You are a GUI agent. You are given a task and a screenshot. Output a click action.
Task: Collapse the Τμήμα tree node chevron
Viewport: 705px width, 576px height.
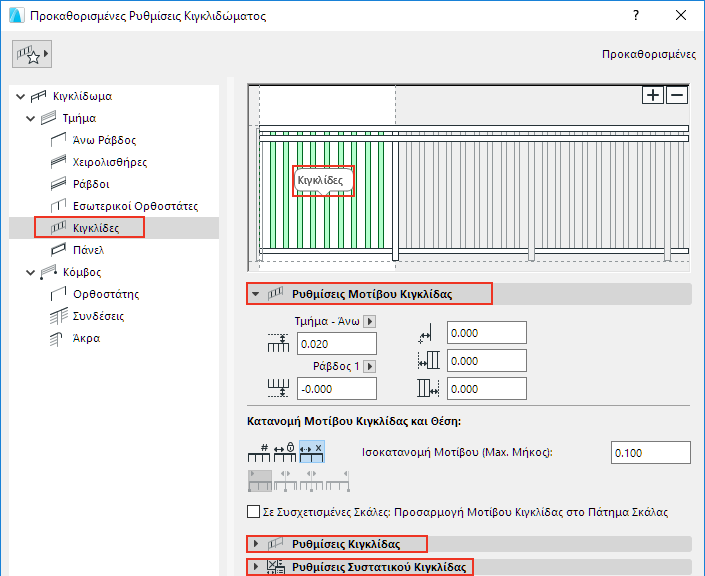pos(31,118)
